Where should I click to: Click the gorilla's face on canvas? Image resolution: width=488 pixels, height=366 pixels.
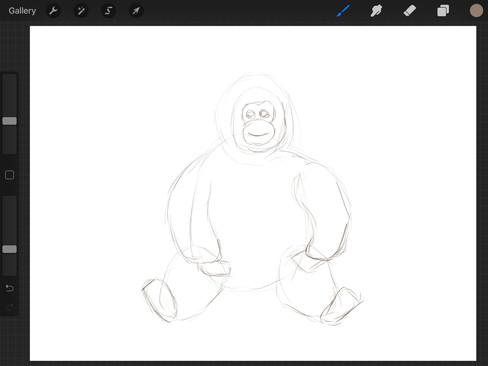point(258,124)
